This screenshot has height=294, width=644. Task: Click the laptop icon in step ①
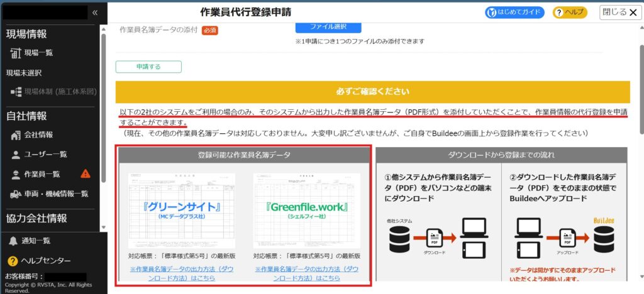(474, 228)
